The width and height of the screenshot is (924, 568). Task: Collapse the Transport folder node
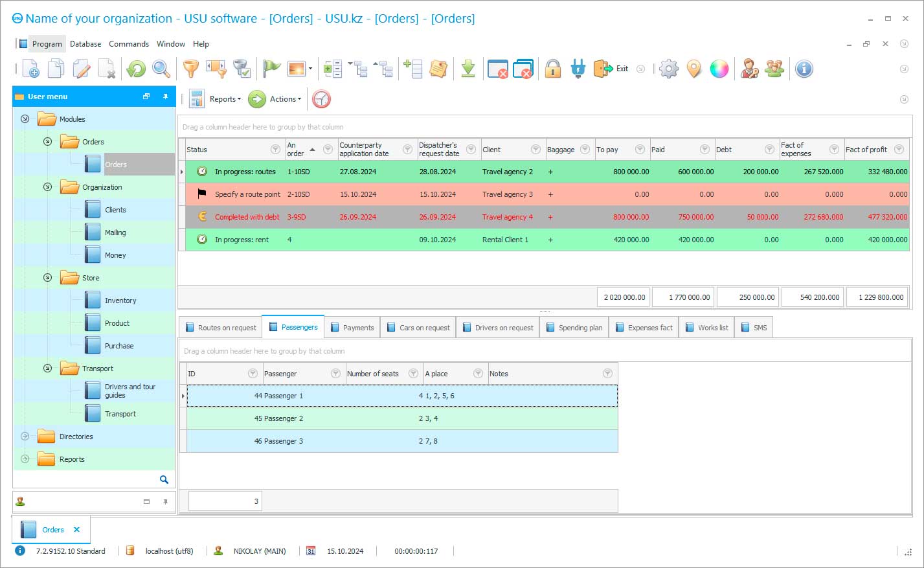47,369
